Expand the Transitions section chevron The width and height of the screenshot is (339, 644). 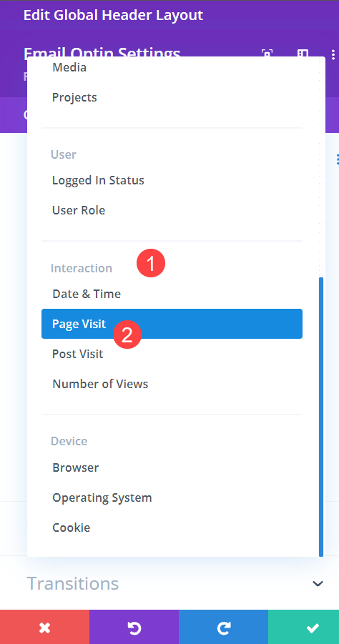tap(318, 583)
